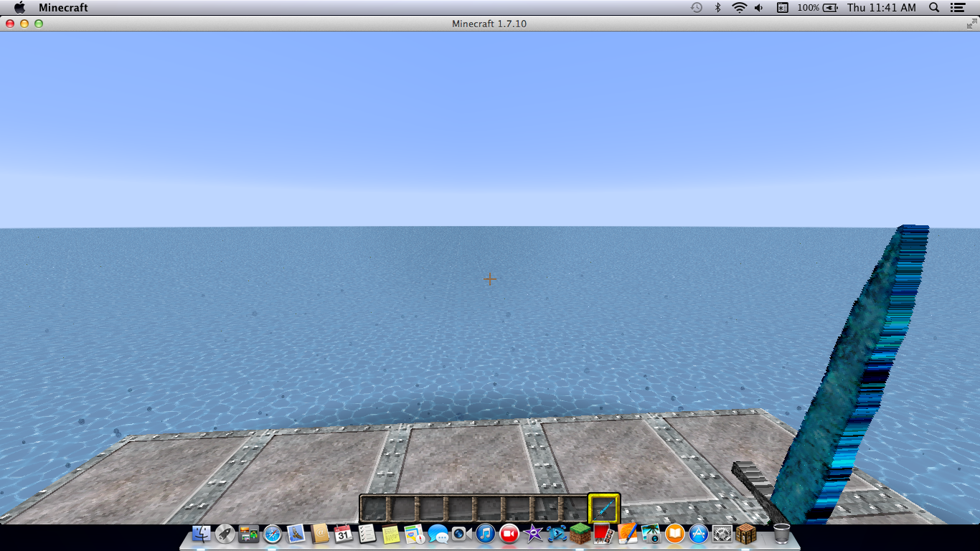Open the yellow Notes icon in Dock

[x=391, y=534]
